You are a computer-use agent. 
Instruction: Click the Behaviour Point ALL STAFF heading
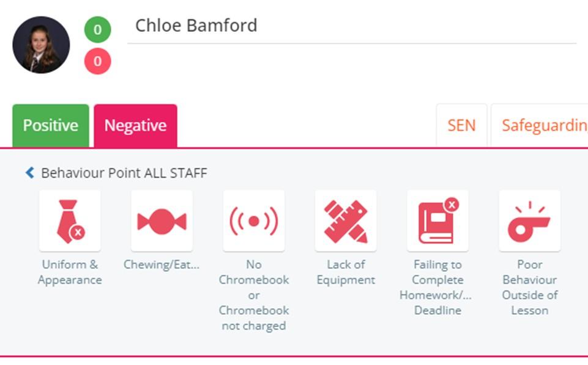(x=124, y=173)
